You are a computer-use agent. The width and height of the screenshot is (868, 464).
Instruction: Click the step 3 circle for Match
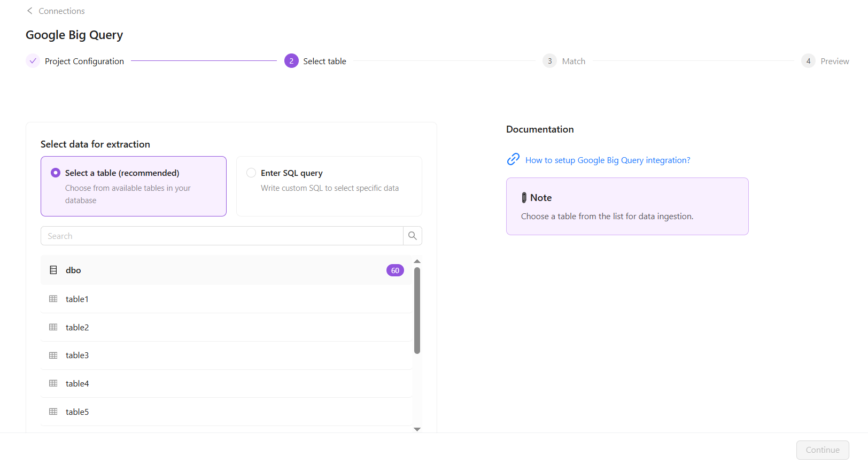pos(549,61)
